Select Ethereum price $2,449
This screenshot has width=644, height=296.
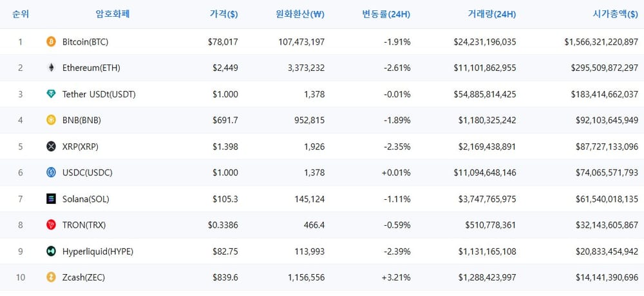click(x=225, y=68)
